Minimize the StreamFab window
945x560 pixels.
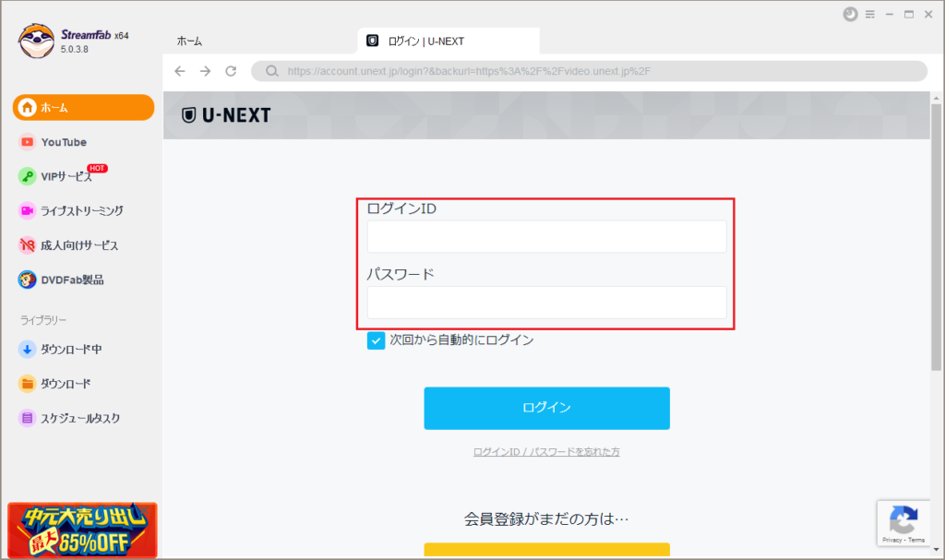889,15
